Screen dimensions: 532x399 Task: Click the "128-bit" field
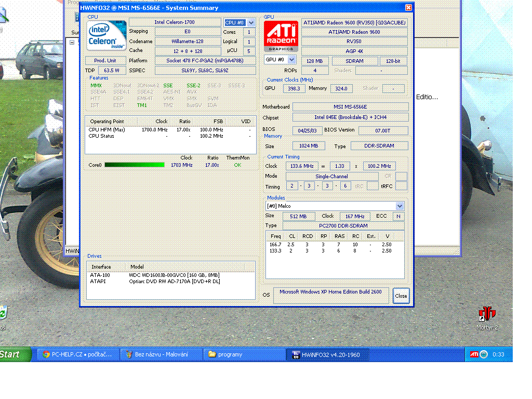(393, 61)
